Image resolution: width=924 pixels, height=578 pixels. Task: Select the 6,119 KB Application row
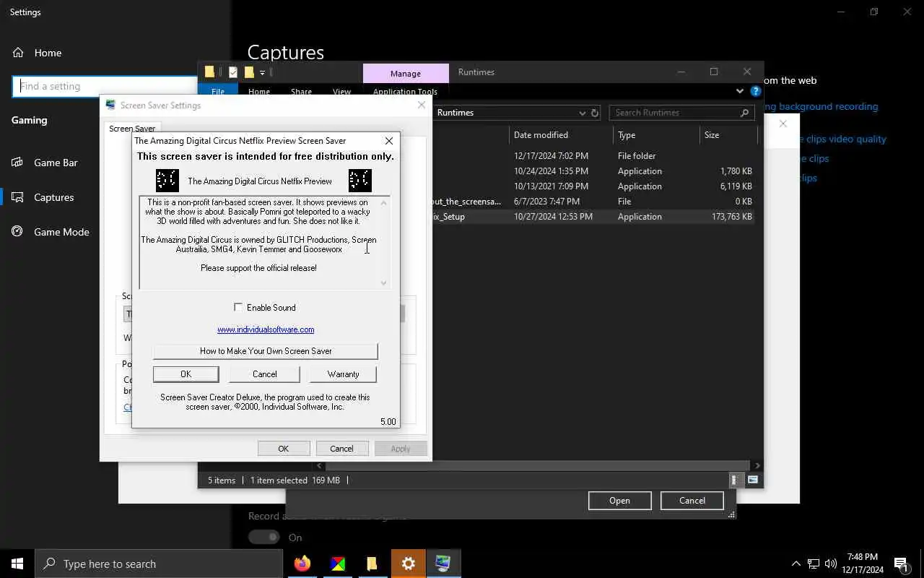(x=593, y=186)
